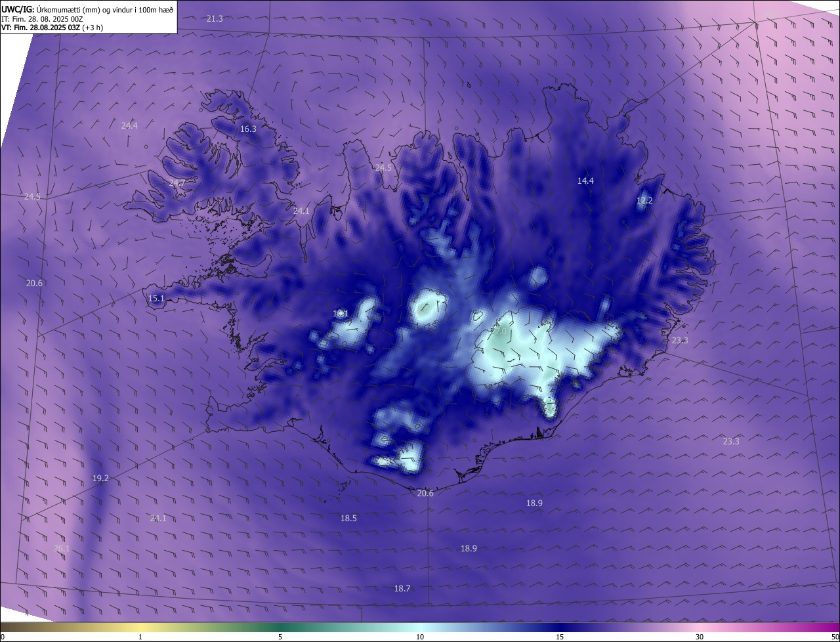Click the VT: Fim. 28.08.2025 03Z line

pos(52,28)
